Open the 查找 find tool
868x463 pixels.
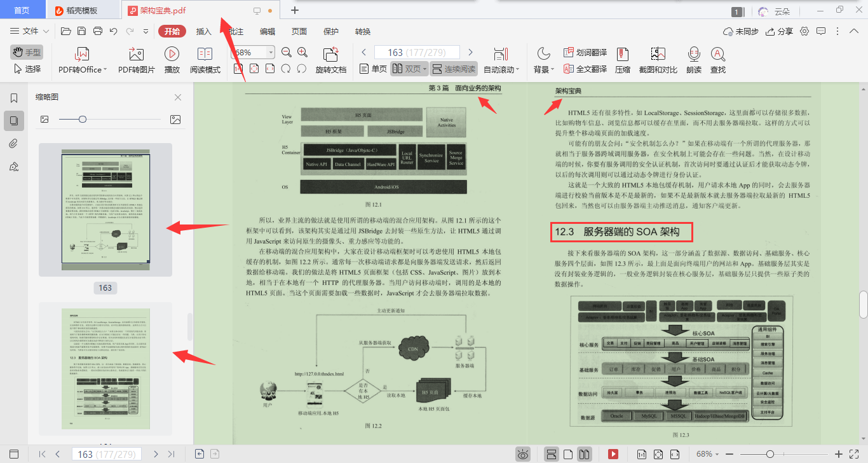click(718, 61)
